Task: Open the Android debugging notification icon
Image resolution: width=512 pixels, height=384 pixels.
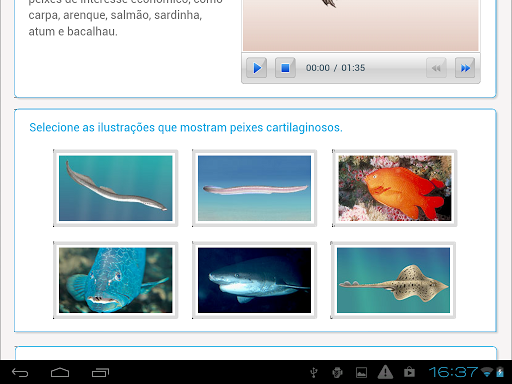Action: (x=337, y=372)
